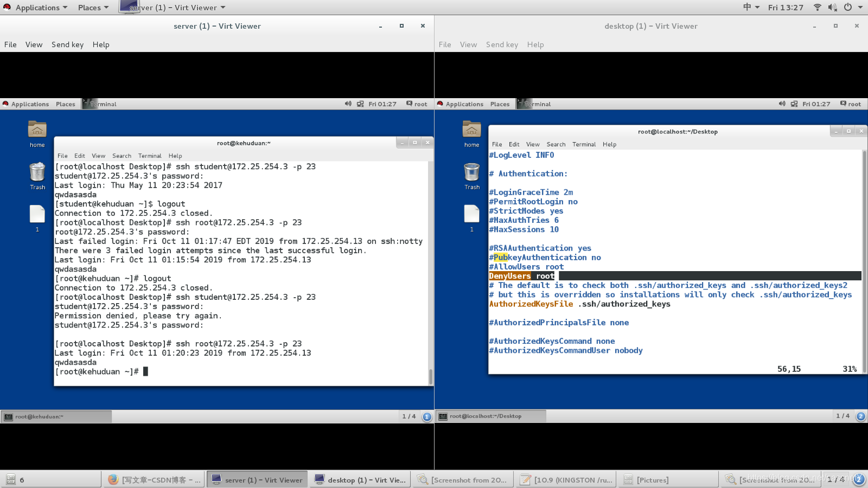Click Terminal button in server guest top panel
The image size is (868, 488).
pos(100,104)
